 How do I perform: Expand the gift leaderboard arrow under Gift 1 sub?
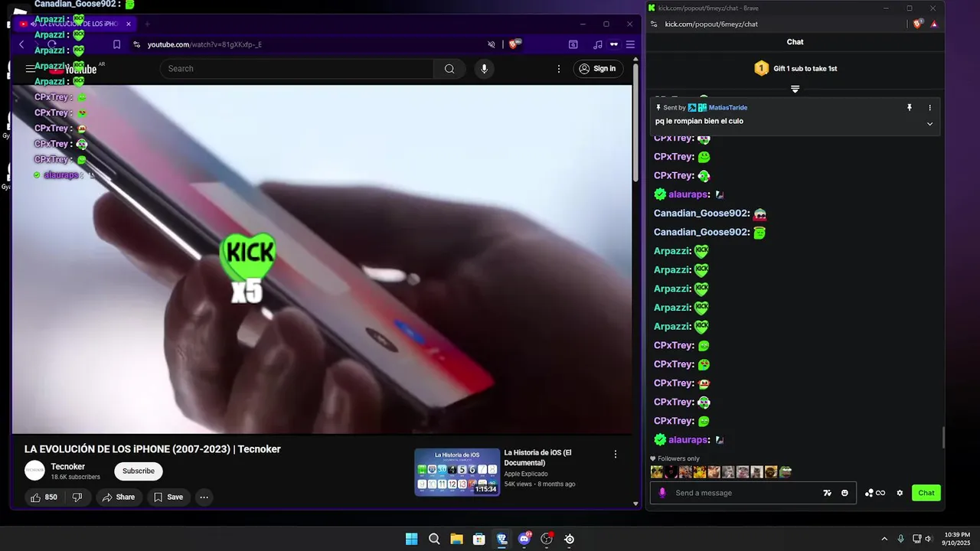click(x=795, y=89)
